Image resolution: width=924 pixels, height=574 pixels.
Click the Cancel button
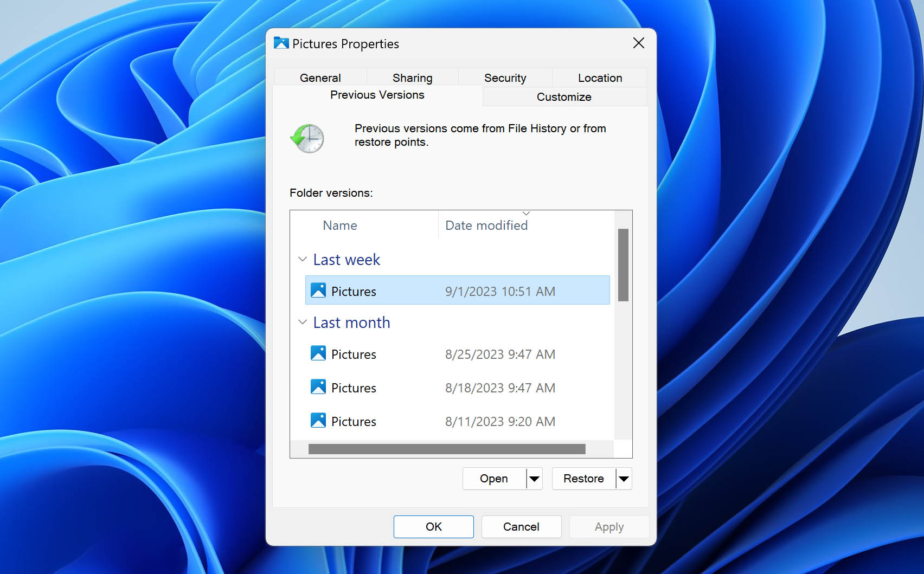click(x=521, y=526)
